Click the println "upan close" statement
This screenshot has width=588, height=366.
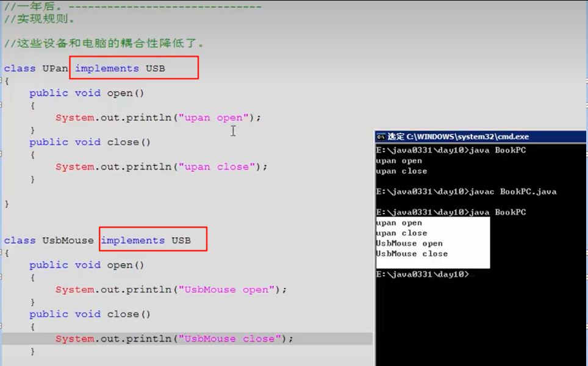click(x=161, y=167)
